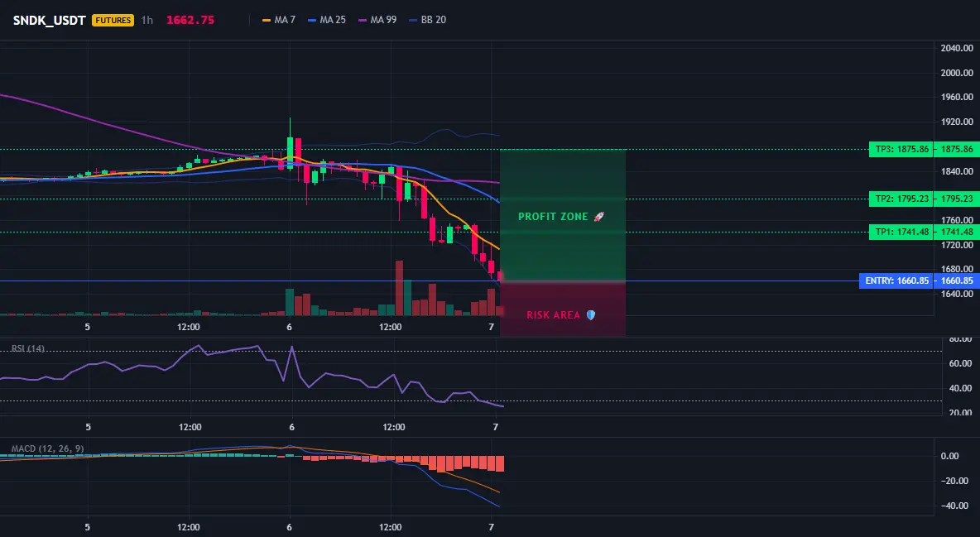Toggle the MA 99 legend item
Viewport: 980px width, 537px height.
pos(377,20)
